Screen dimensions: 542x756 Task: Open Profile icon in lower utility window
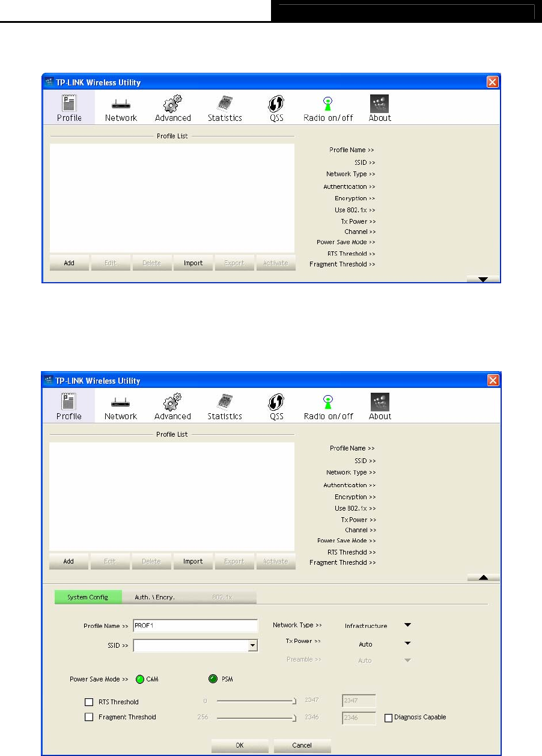69,407
